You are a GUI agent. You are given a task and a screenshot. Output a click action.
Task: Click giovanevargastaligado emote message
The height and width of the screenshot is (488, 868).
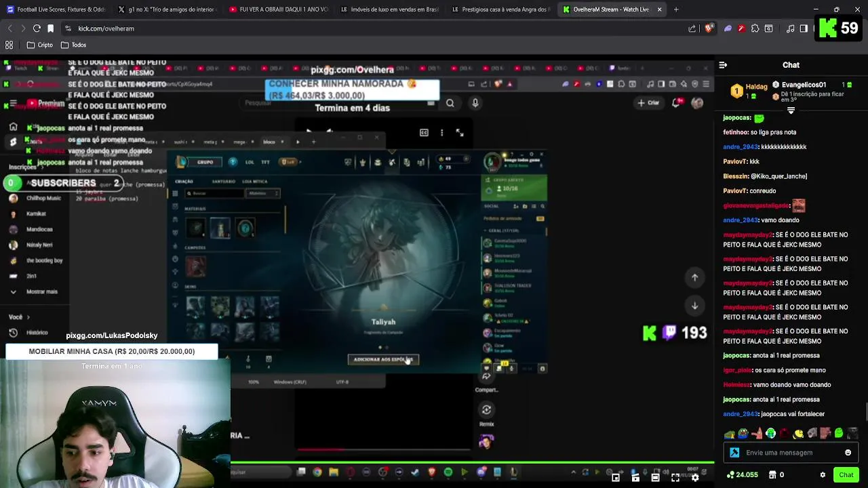pyautogui.click(x=798, y=205)
